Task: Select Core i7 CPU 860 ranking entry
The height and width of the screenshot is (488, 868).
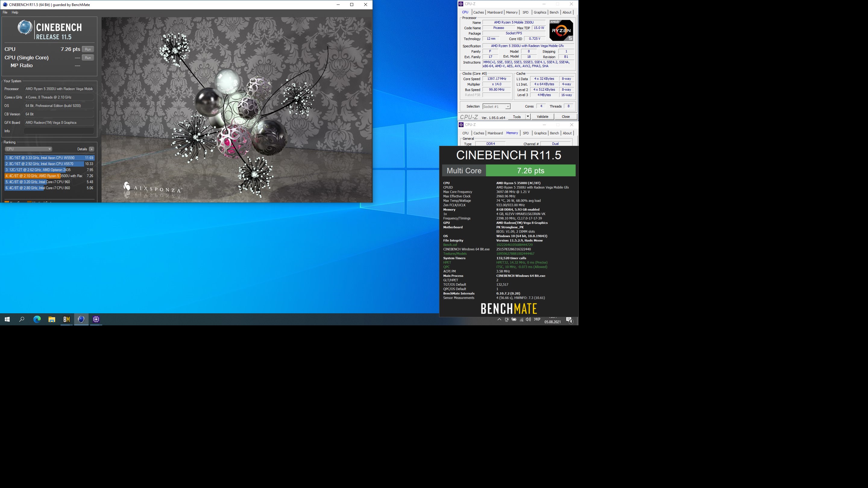Action: click(49, 188)
